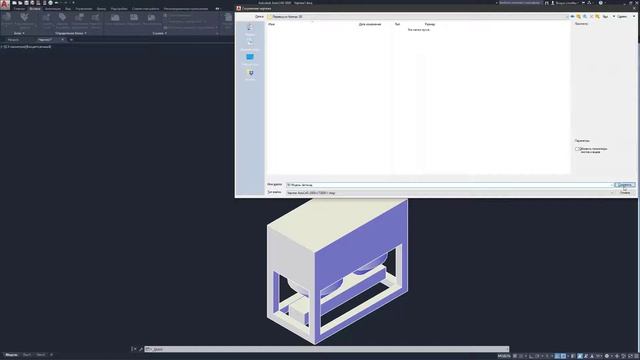The height and width of the screenshot is (360, 640).
Task: Click the Delete icon in save dialog toolbar
Action: click(591, 16)
